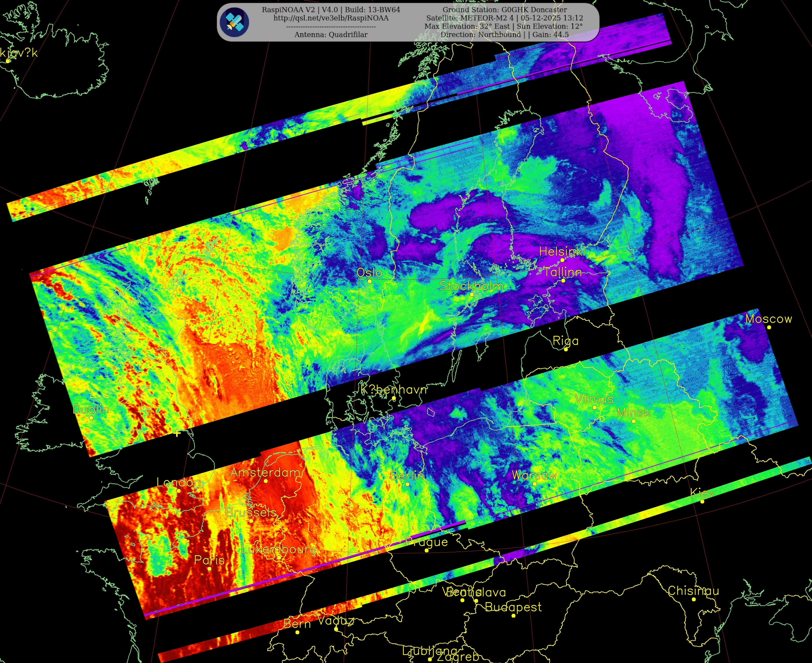This screenshot has width=812, height=663.
Task: Click the Warsaw map label
Action: 534,475
